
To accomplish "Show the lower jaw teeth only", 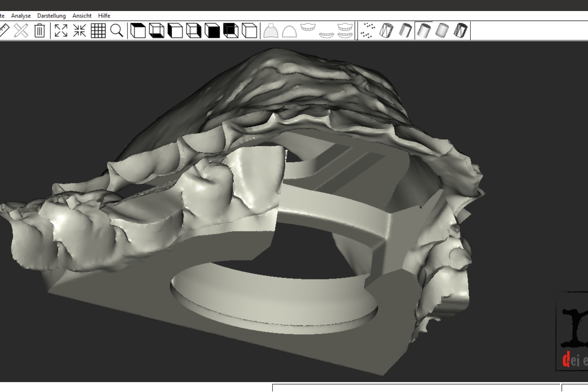I will click(x=327, y=34).
